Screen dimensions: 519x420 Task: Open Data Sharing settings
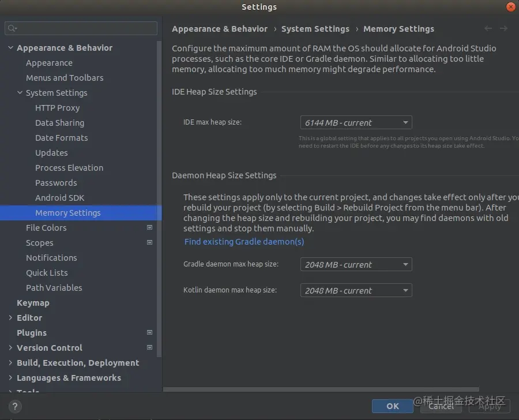[x=60, y=123]
